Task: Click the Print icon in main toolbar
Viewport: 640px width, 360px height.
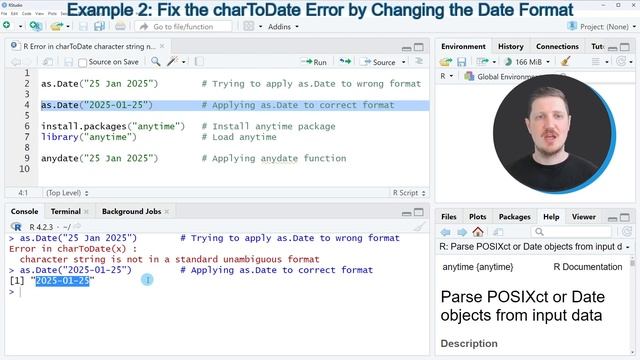Action: point(120,26)
